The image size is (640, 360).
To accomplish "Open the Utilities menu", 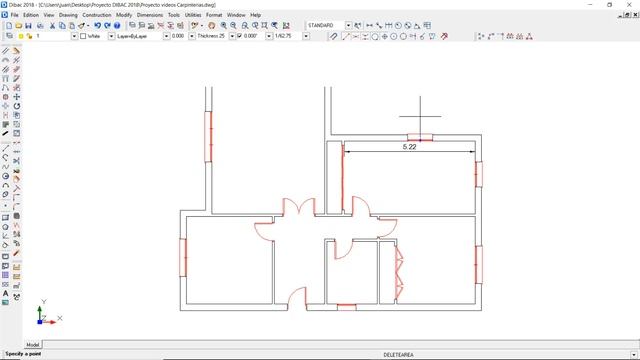I will (x=193, y=15).
